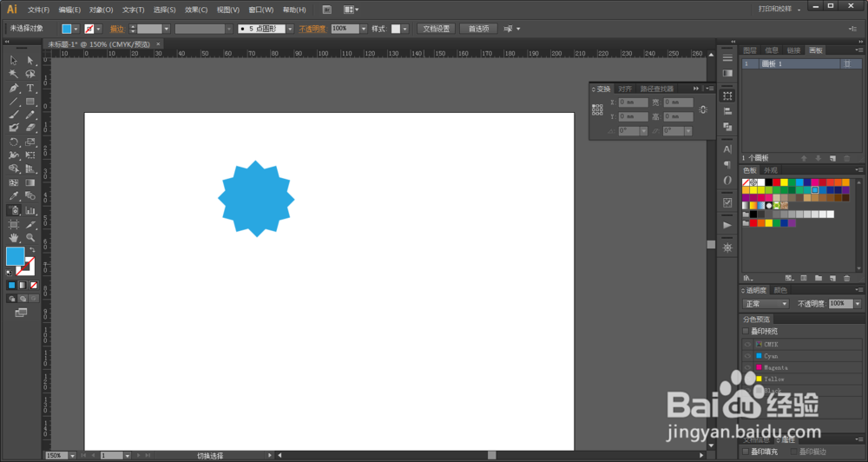This screenshot has height=462, width=868.
Task: Select the Zoom magnifier tool
Action: [x=30, y=238]
